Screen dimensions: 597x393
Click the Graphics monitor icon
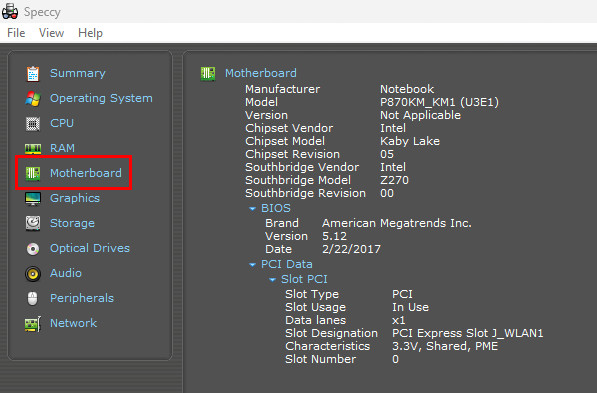pos(33,198)
